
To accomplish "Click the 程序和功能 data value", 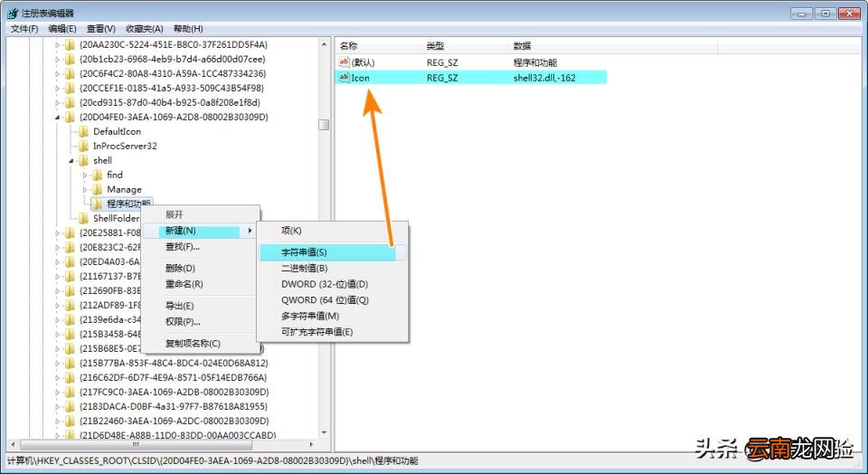I will coord(534,62).
